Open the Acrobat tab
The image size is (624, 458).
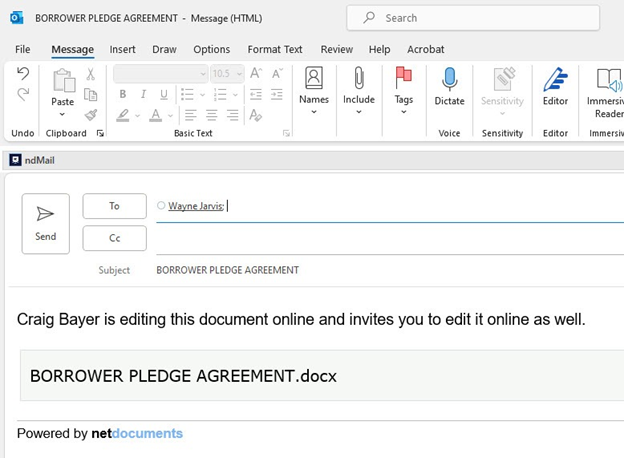[425, 49]
